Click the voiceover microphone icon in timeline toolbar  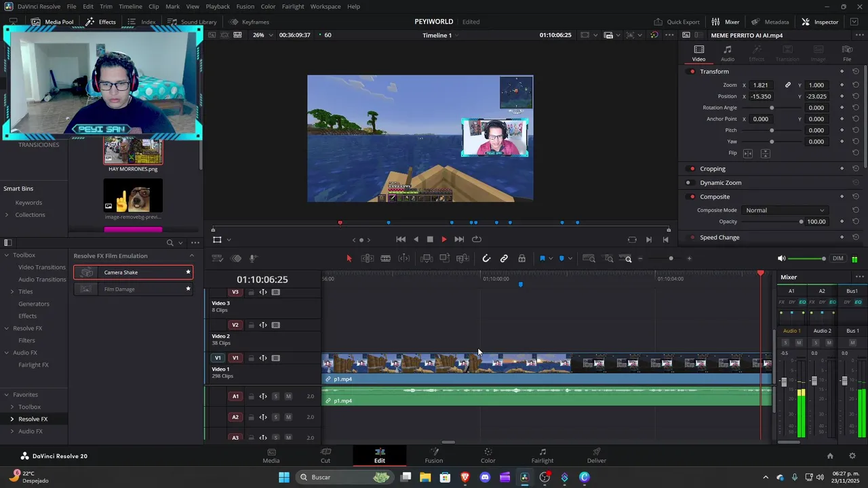253,258
